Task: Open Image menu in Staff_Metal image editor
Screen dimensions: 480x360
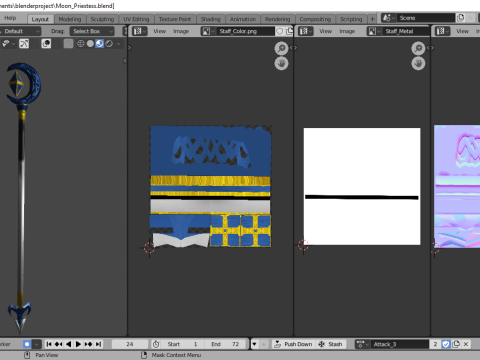Action: (347, 31)
